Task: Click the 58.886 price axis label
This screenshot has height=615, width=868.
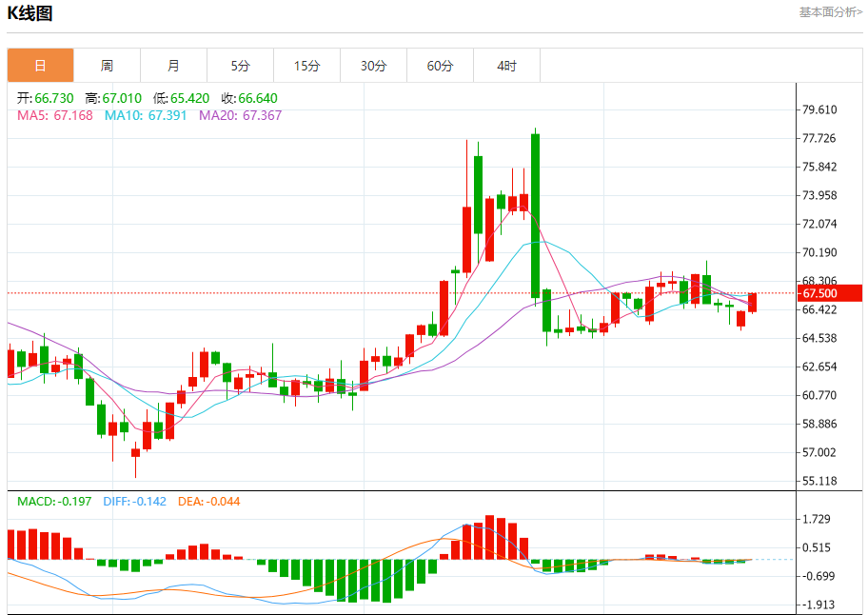Action: click(x=819, y=424)
